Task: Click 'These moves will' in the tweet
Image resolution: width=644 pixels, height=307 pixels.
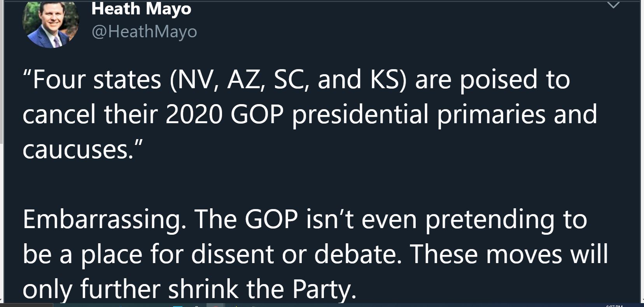Action: [509, 255]
